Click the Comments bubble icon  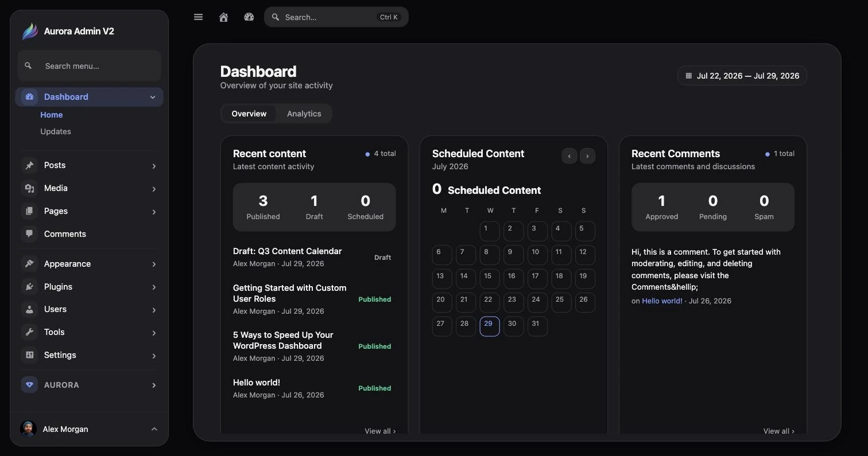(x=29, y=234)
